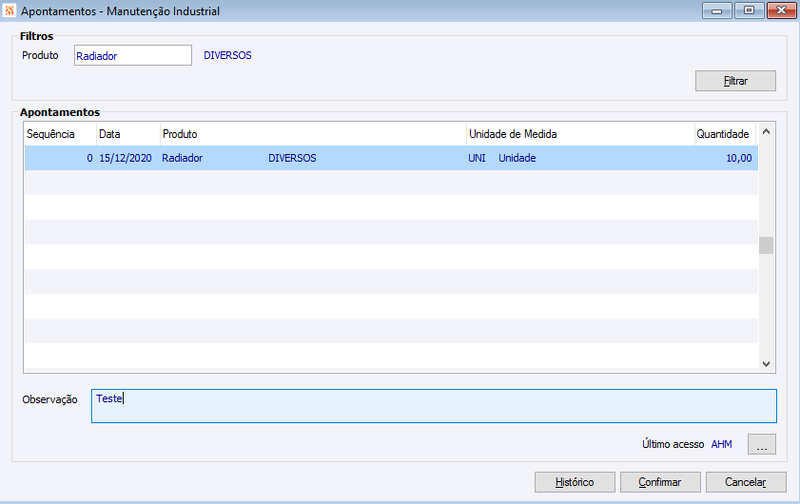Click the Unidade de Medida column header

(581, 134)
